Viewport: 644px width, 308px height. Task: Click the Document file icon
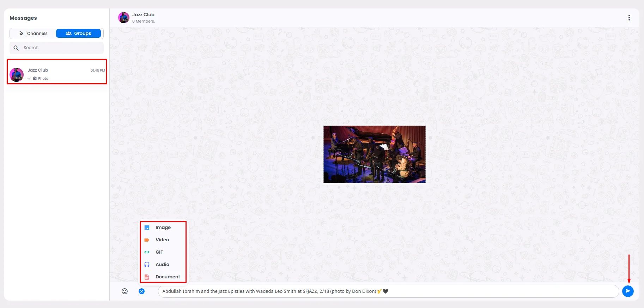[147, 277]
